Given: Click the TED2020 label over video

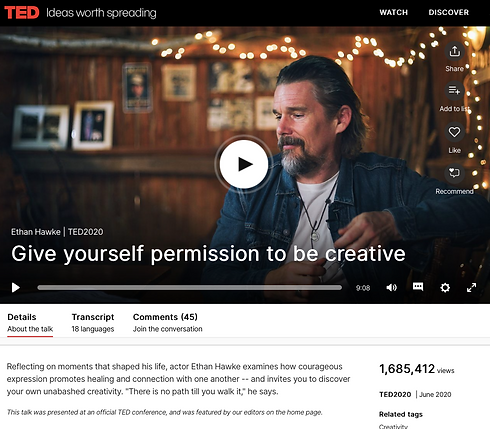Looking at the screenshot, I should (x=86, y=232).
